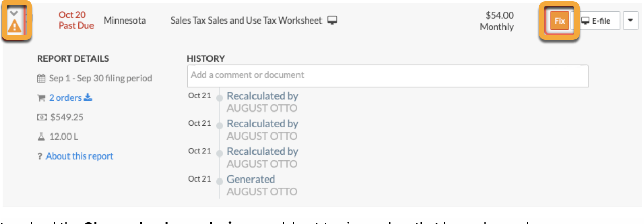Screen dimensions: 644x224
Task: Open the dropdown arrow beside E-file
Action: click(630, 21)
